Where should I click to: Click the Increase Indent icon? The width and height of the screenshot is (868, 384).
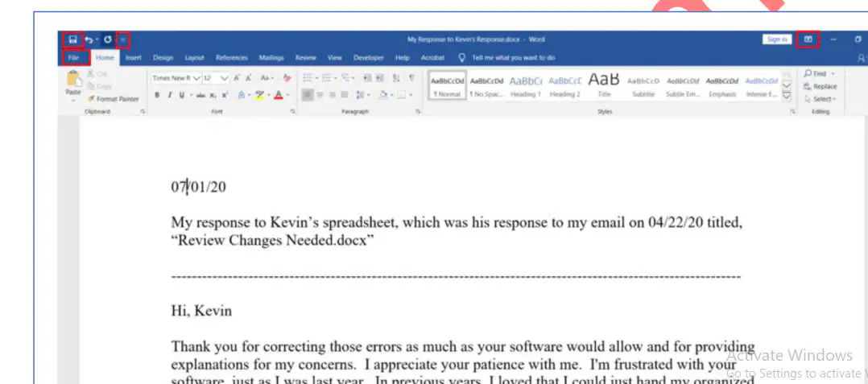pos(380,79)
